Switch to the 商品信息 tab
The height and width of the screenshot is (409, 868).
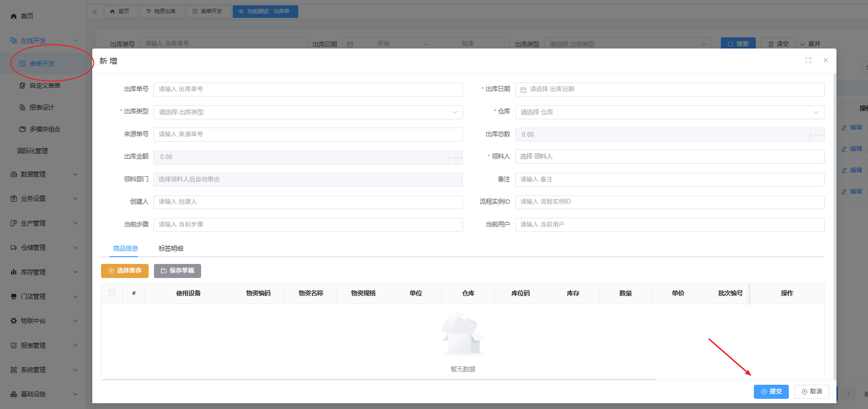pyautogui.click(x=125, y=248)
